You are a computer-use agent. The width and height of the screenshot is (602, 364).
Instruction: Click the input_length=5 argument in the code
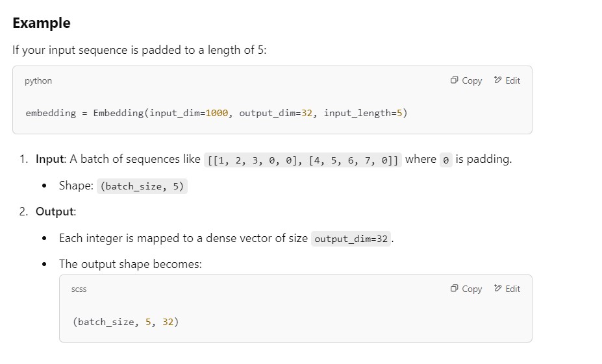pyautogui.click(x=364, y=113)
